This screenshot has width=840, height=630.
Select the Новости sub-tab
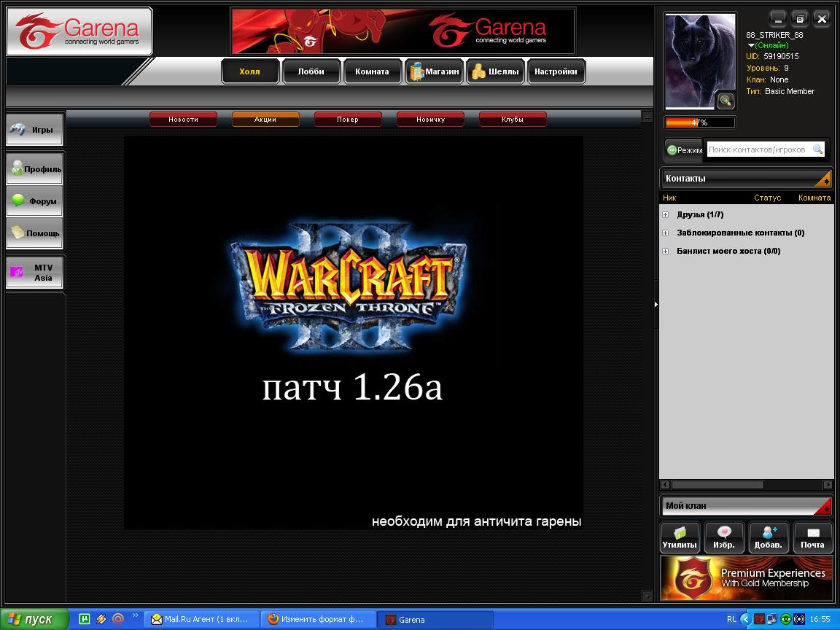[x=183, y=120]
